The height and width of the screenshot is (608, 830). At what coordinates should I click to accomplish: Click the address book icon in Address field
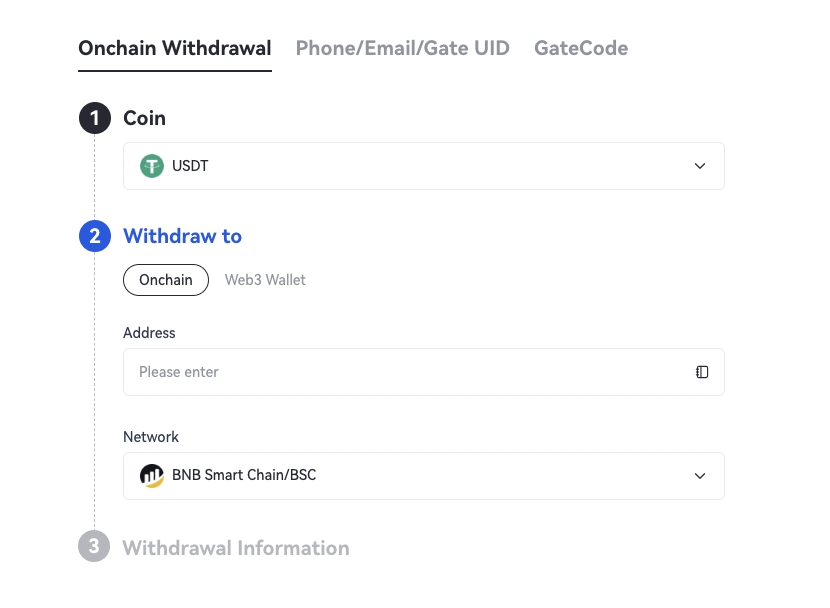(702, 372)
